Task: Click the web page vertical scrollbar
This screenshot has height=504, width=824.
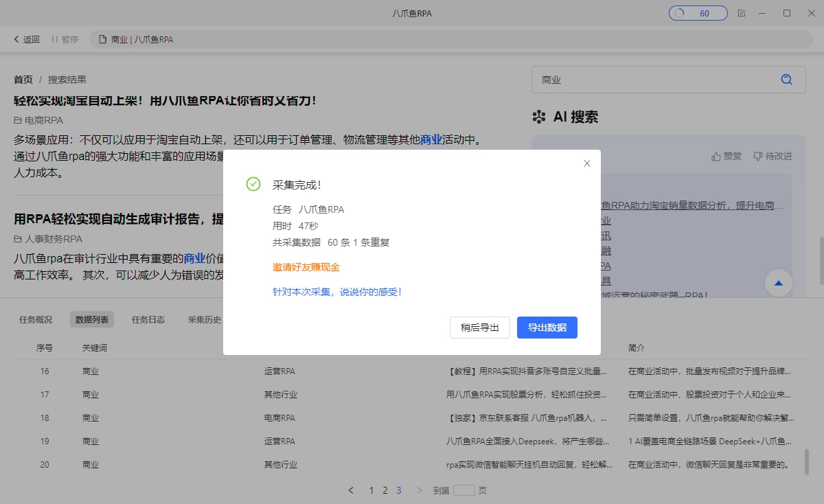Action: [821, 261]
